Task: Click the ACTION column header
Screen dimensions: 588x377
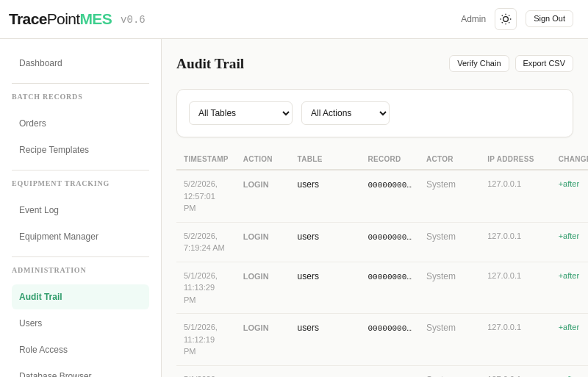Action: 258,159
